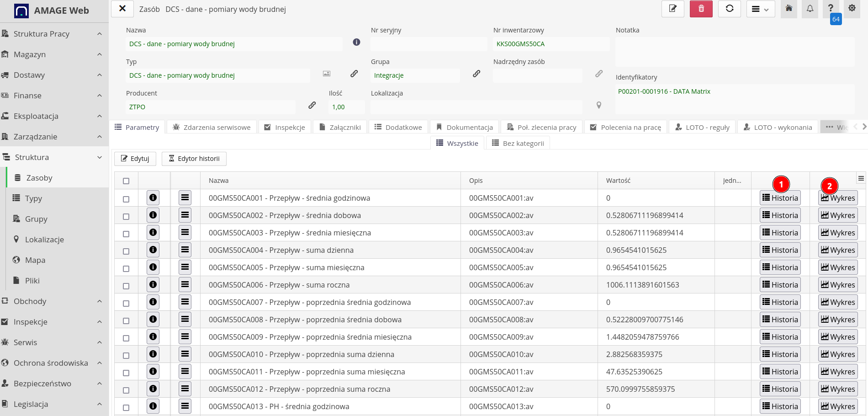
Task: Tick checkbox for 00GMS50CA008 row
Action: (126, 320)
